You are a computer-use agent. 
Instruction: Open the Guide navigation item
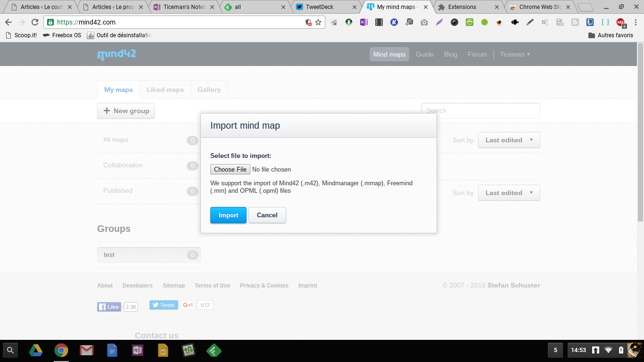[425, 54]
